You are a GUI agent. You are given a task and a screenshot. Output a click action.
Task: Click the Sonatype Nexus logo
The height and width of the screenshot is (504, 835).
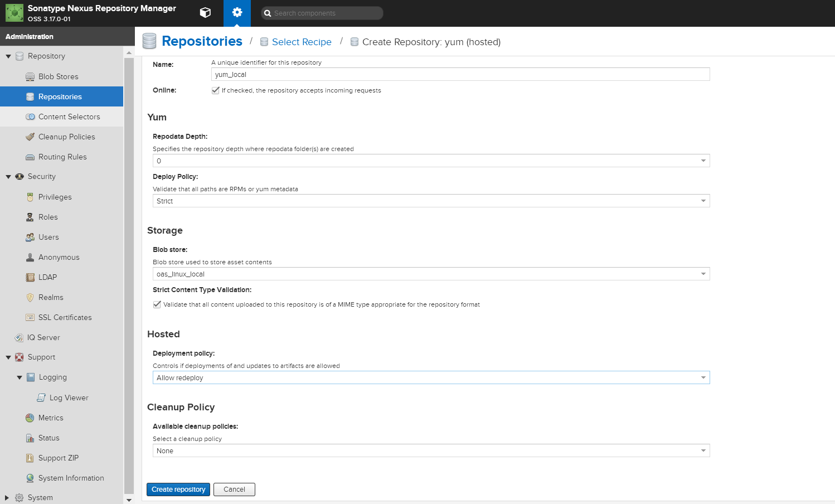[14, 13]
